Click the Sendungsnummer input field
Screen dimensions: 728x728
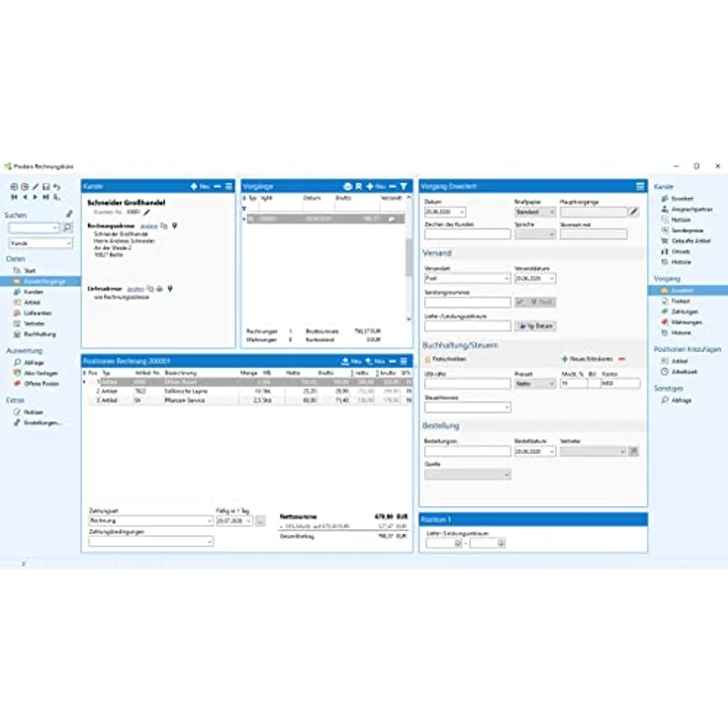[467, 303]
